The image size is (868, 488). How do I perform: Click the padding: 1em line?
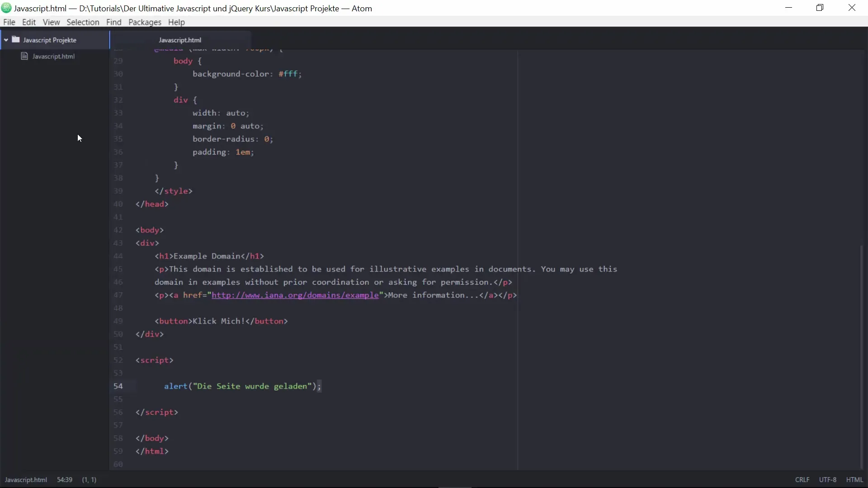(223, 152)
